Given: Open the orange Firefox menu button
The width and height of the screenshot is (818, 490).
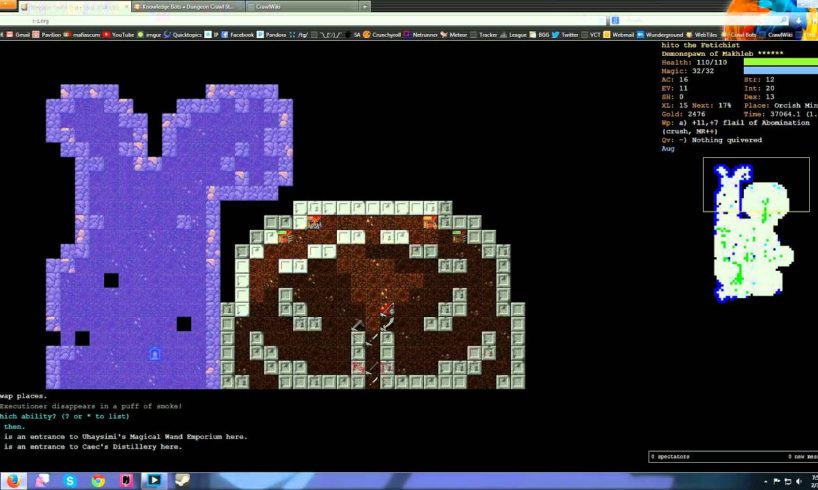Looking at the screenshot, I should click(7, 4).
